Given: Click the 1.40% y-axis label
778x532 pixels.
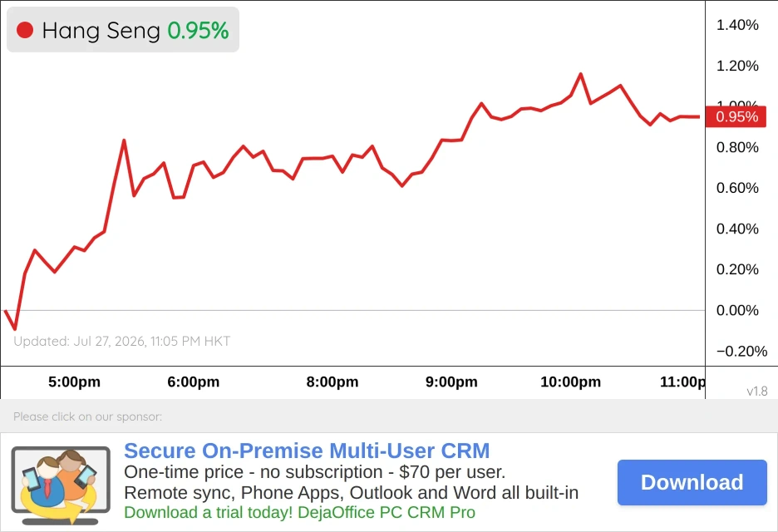Looking at the screenshot, I should pyautogui.click(x=737, y=25).
